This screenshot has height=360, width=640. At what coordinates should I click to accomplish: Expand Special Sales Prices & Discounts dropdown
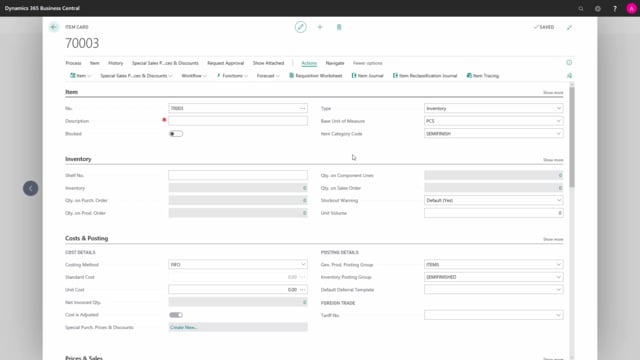pyautogui.click(x=136, y=76)
